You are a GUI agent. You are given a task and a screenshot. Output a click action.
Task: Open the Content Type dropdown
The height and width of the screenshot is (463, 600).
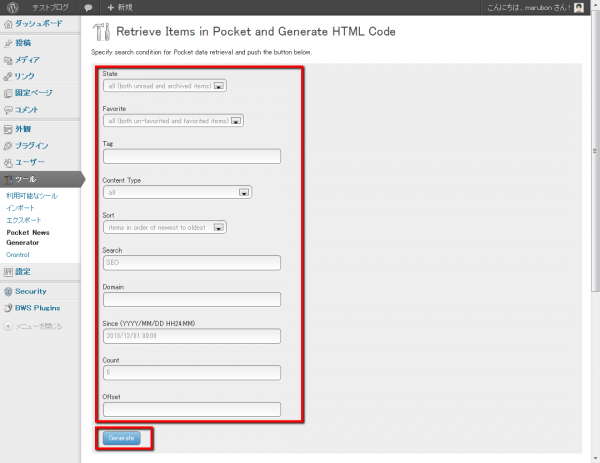point(178,192)
